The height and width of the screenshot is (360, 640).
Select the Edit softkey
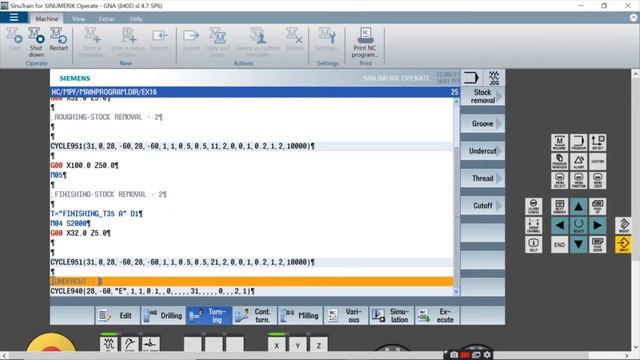click(x=118, y=316)
